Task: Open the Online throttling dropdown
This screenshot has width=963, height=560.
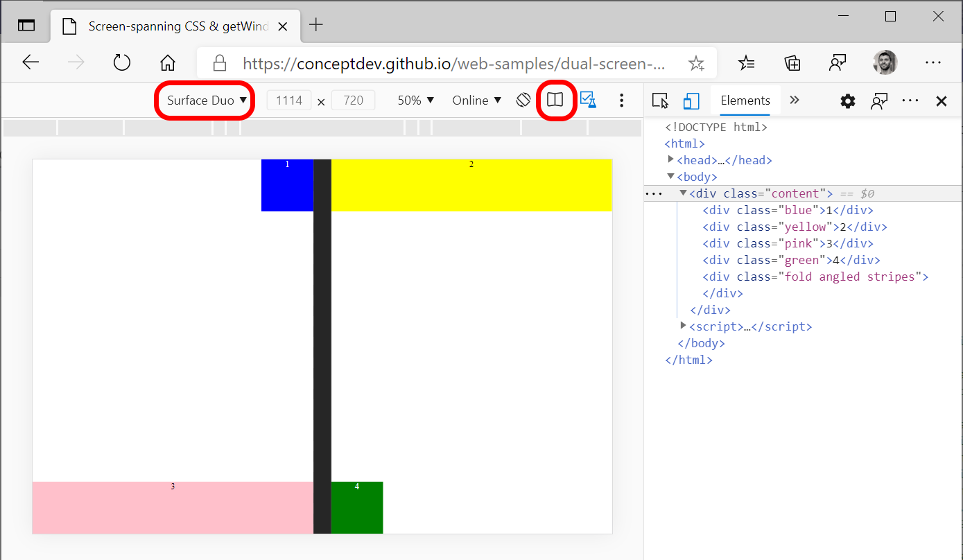Action: tap(476, 100)
